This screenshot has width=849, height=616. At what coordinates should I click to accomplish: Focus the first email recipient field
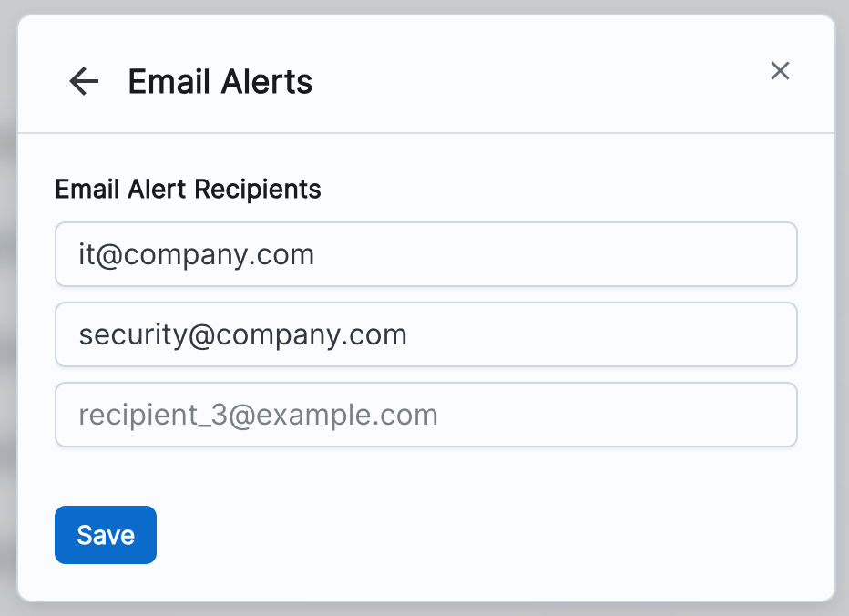click(425, 254)
